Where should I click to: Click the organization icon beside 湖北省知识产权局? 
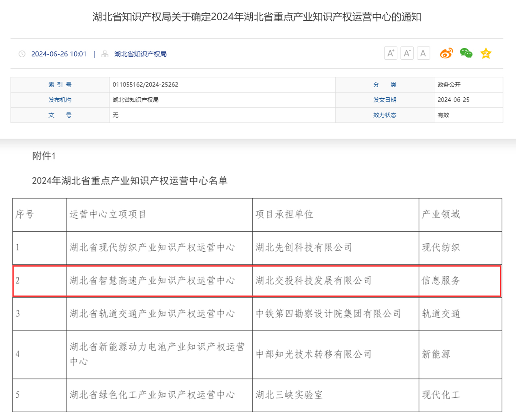tap(105, 54)
